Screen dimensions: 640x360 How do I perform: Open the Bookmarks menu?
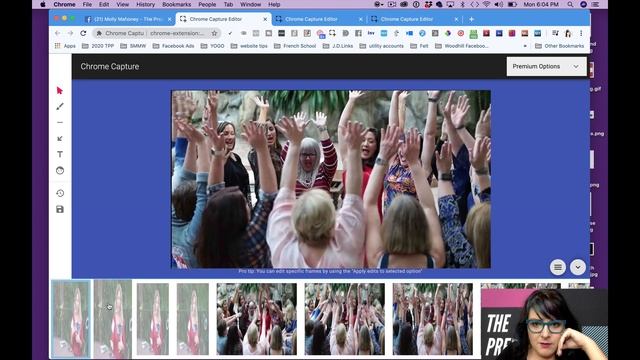(176, 4)
